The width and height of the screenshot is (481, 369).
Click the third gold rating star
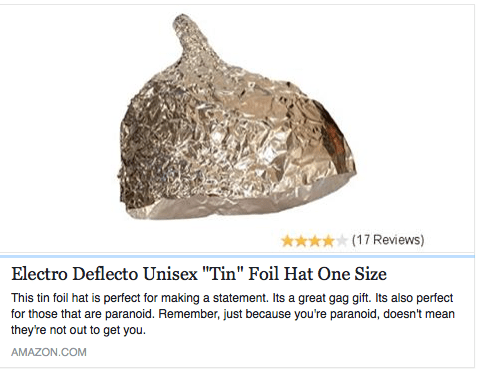coord(314,240)
